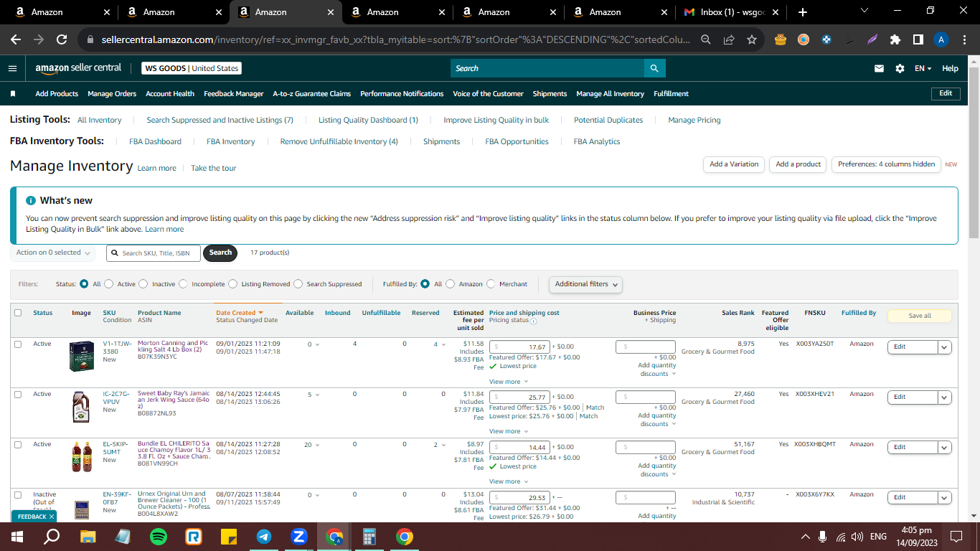The width and height of the screenshot is (980, 551).
Task: Click the search magnifier button in header
Action: tap(654, 68)
